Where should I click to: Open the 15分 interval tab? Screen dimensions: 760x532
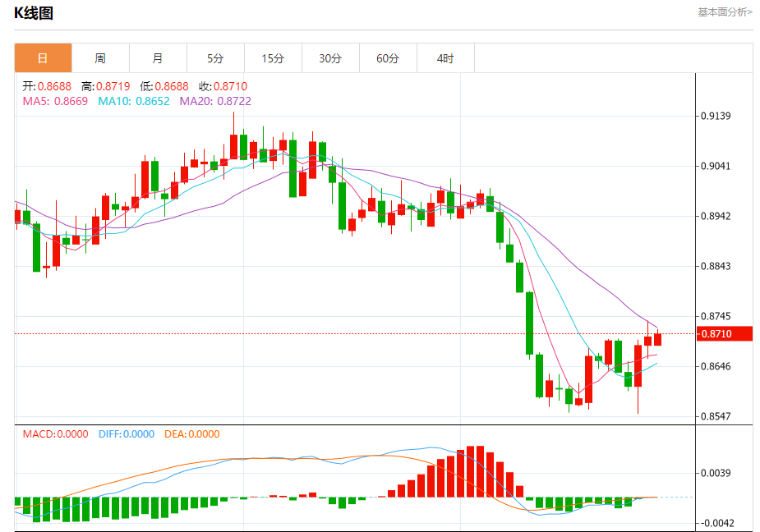coord(273,58)
